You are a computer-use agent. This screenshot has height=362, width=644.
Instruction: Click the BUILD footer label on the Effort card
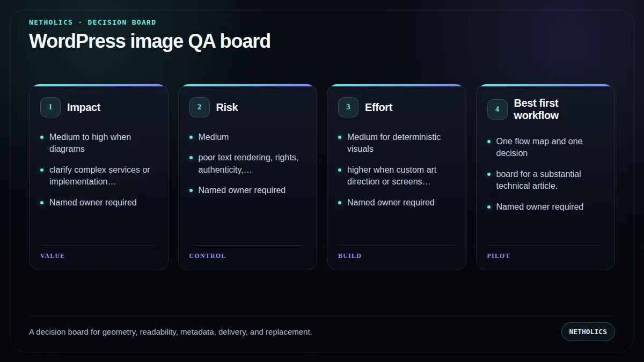pos(350,256)
